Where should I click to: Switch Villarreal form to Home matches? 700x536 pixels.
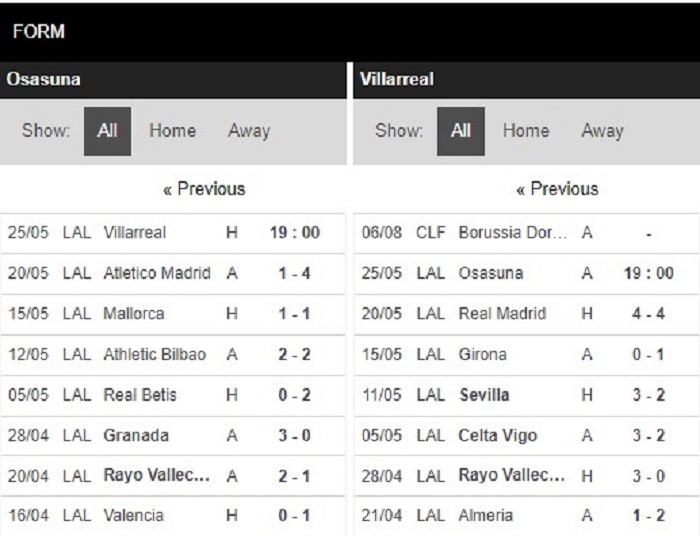point(526,131)
